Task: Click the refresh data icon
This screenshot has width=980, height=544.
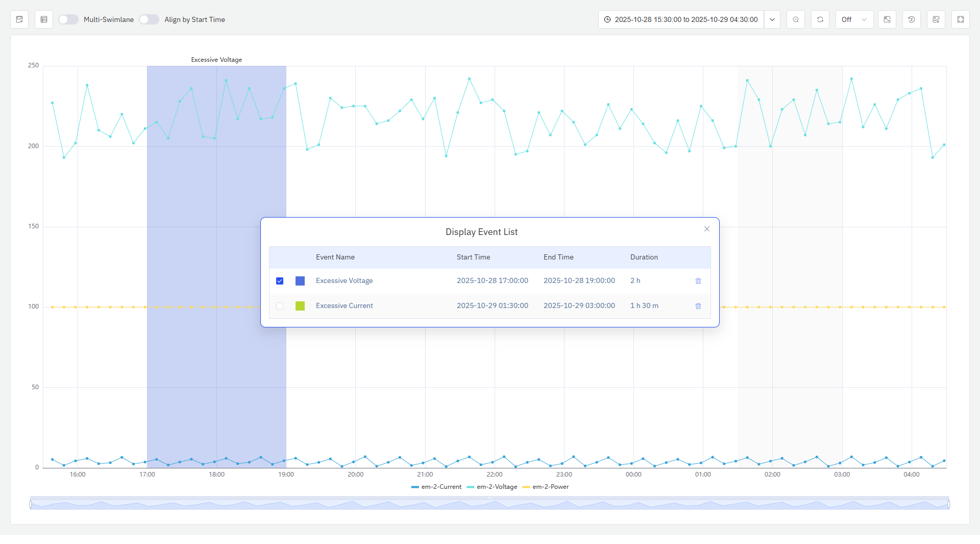Action: pyautogui.click(x=820, y=19)
